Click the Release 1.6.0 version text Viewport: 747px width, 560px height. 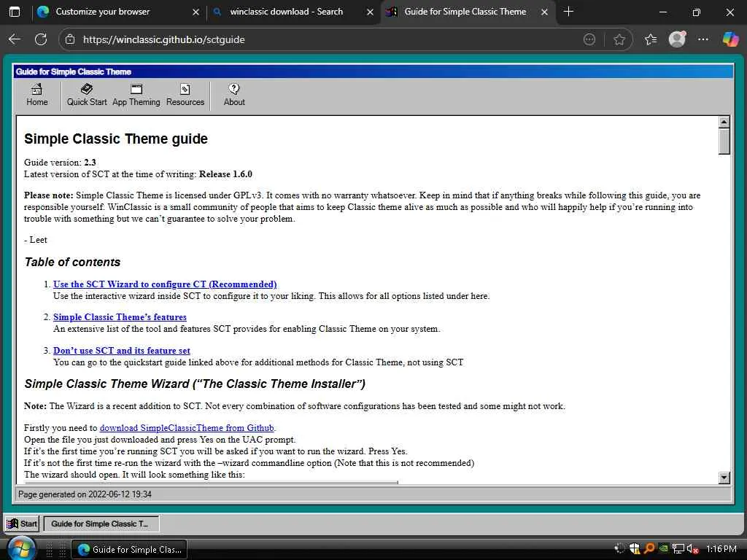tap(225, 174)
